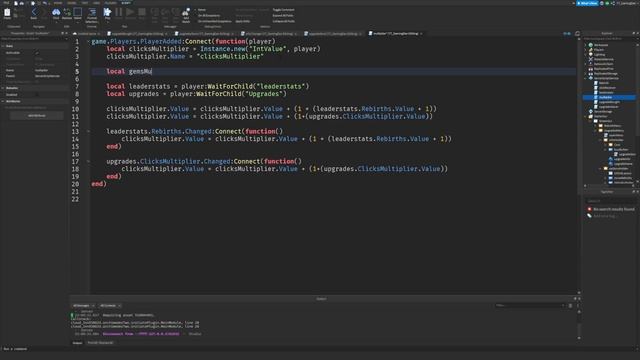The image size is (640, 360).
Task: Open the Replace tool
Action: 67,13
